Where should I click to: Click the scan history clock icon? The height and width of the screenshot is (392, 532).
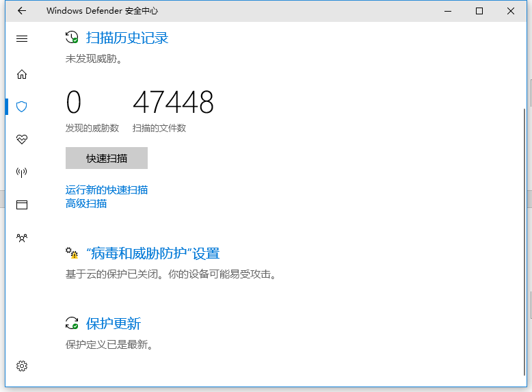72,38
